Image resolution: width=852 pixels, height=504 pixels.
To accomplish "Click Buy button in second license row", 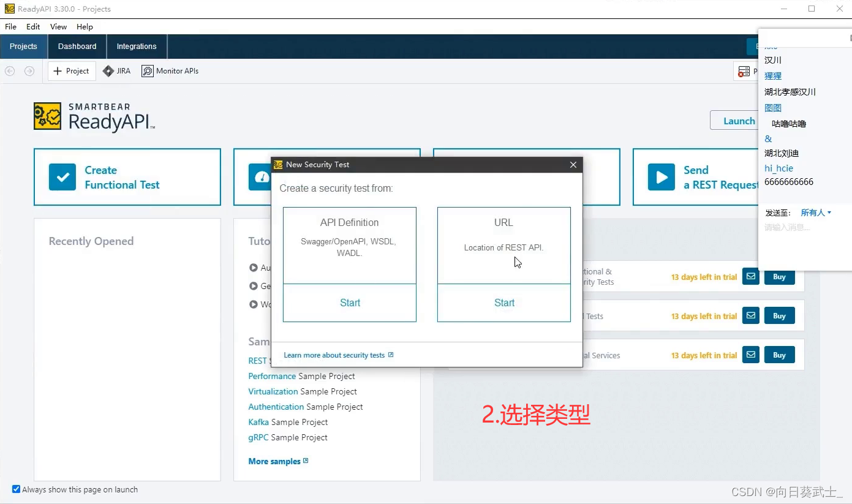I will tap(779, 316).
